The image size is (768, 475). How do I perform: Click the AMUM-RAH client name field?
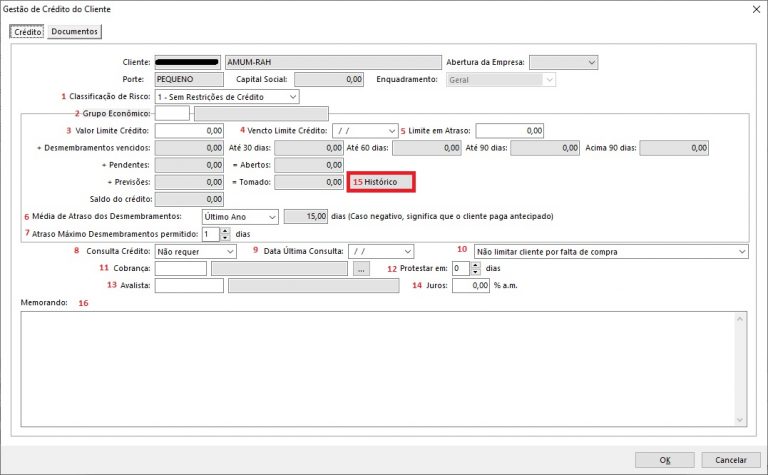[x=333, y=62]
